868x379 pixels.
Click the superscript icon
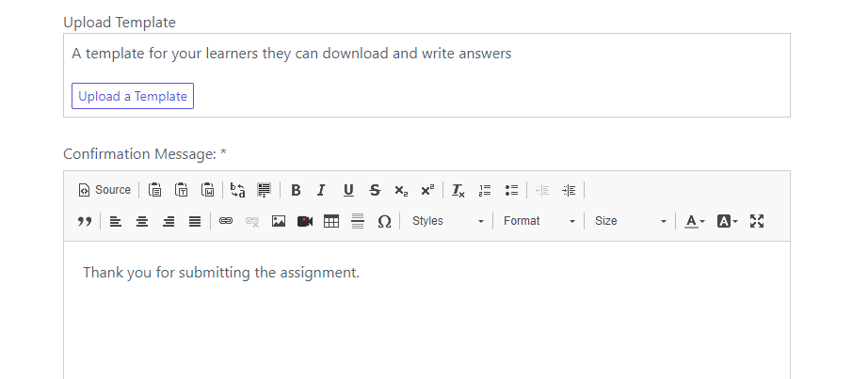(x=427, y=190)
